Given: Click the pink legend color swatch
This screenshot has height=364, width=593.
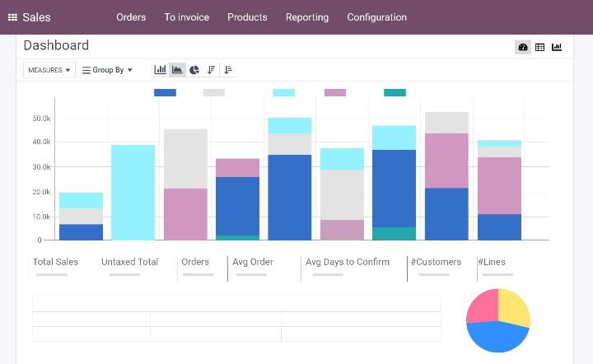Looking at the screenshot, I should (335, 93).
